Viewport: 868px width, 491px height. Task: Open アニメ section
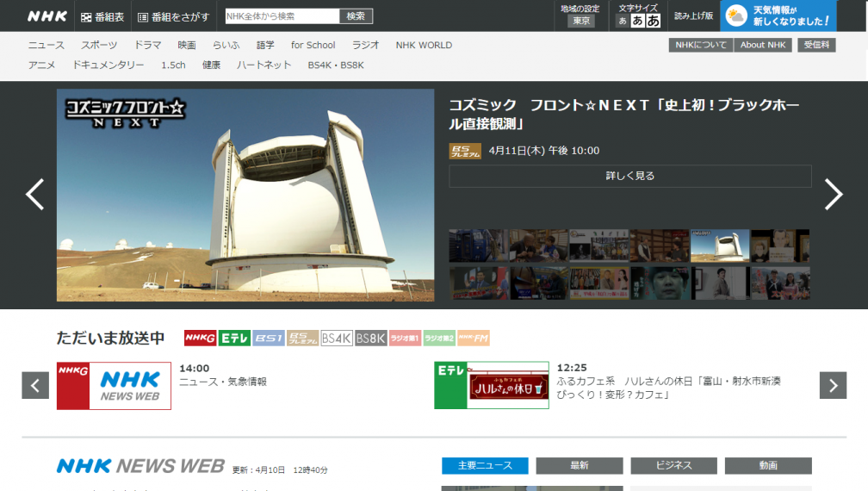pyautogui.click(x=42, y=65)
